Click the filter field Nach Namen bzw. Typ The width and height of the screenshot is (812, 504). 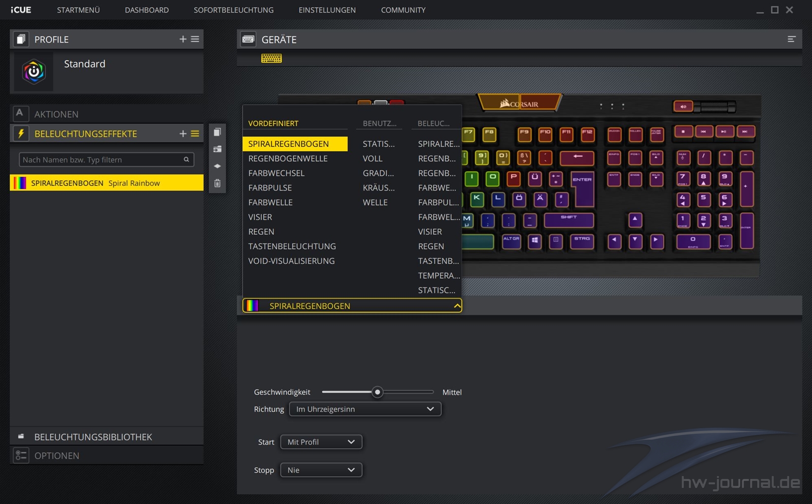pos(107,160)
